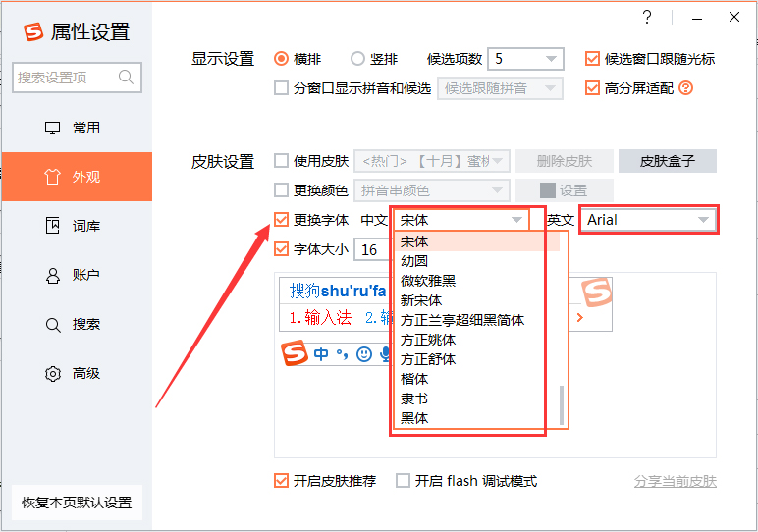Choose 楷体 in font list
The width and height of the screenshot is (758, 532).
click(x=477, y=379)
